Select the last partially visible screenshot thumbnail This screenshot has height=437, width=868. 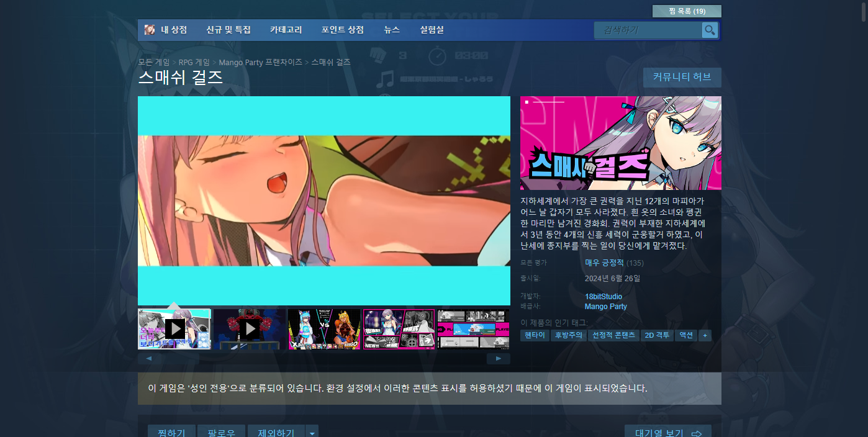[x=474, y=329]
